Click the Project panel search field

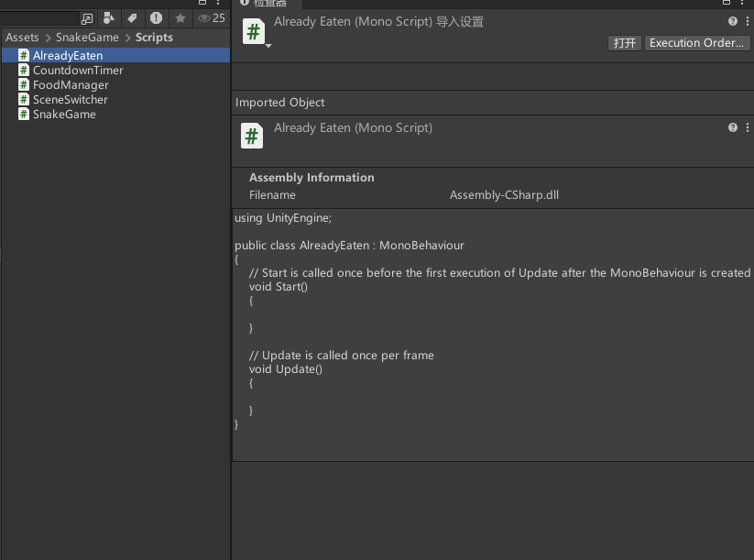coord(39,18)
